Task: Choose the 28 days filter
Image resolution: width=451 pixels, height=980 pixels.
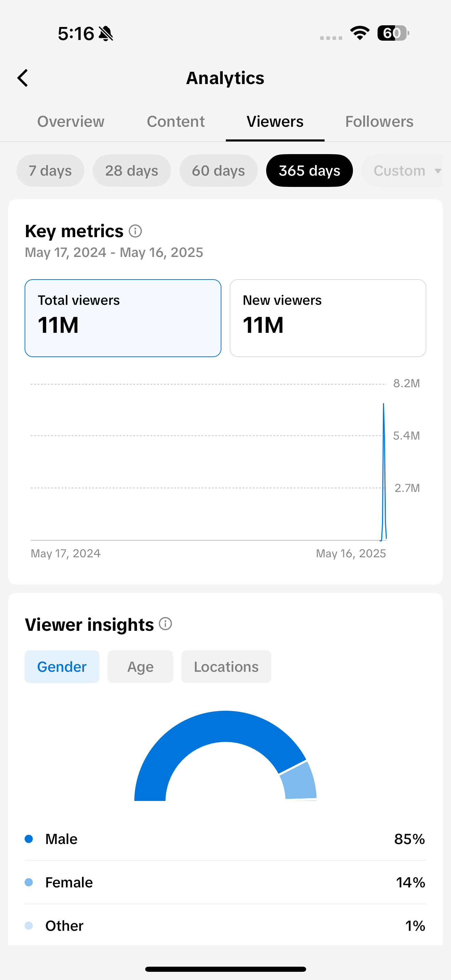Action: (132, 171)
